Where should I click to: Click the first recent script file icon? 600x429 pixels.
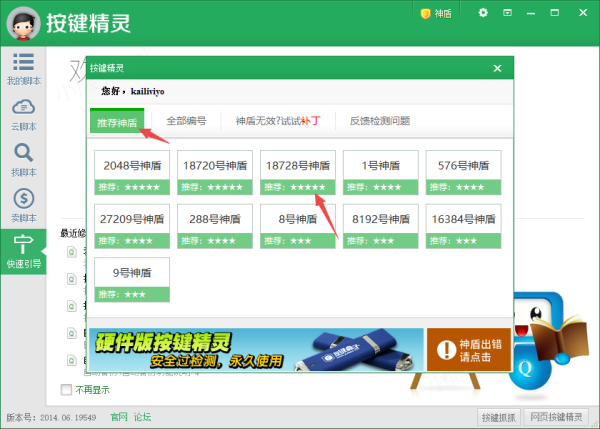pos(72,252)
